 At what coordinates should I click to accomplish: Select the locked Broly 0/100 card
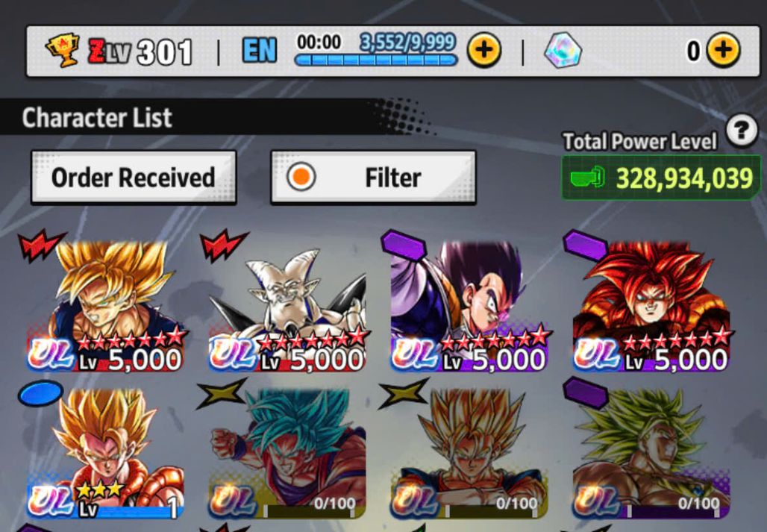click(x=651, y=453)
